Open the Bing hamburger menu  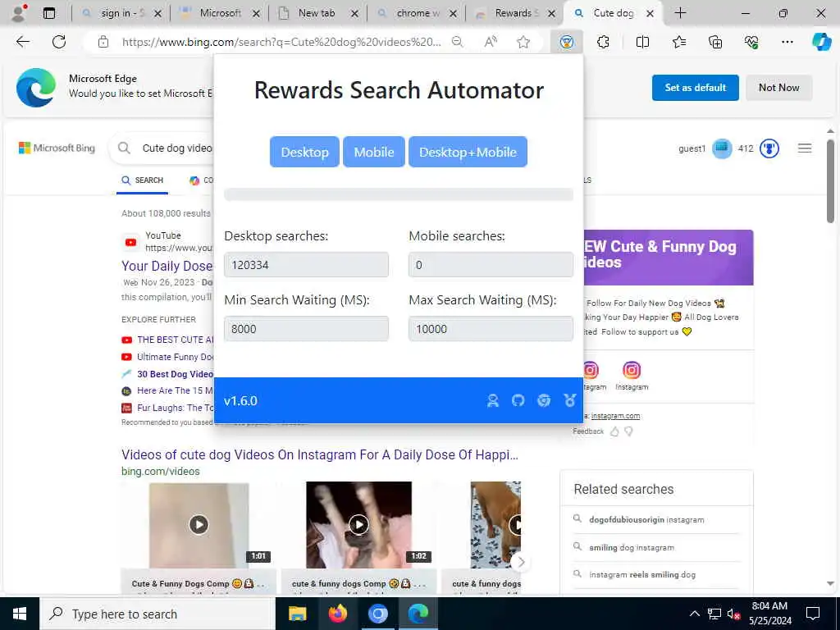804,148
